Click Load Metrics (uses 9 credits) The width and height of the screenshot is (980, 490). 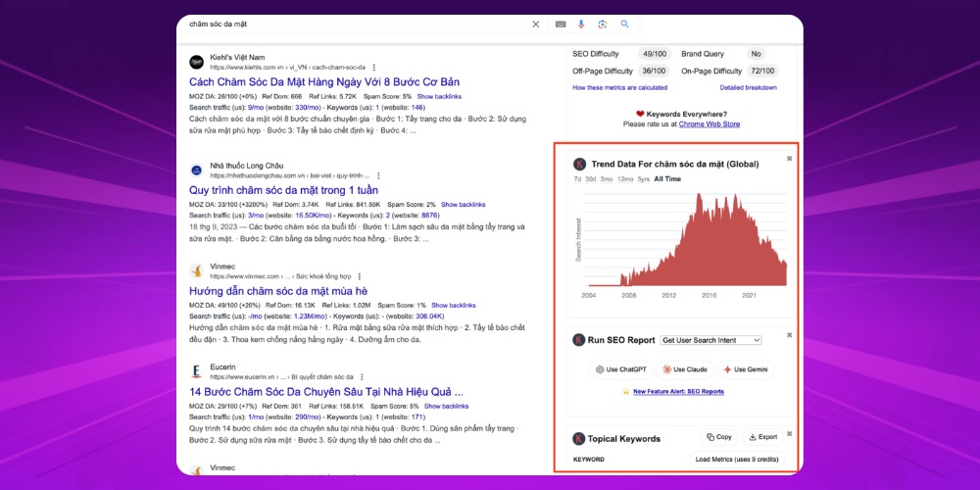737,460
